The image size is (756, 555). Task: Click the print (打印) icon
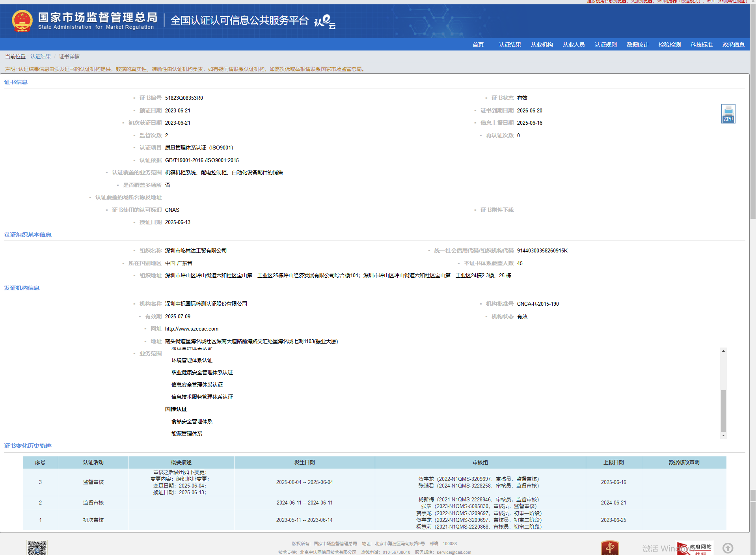pyautogui.click(x=728, y=114)
